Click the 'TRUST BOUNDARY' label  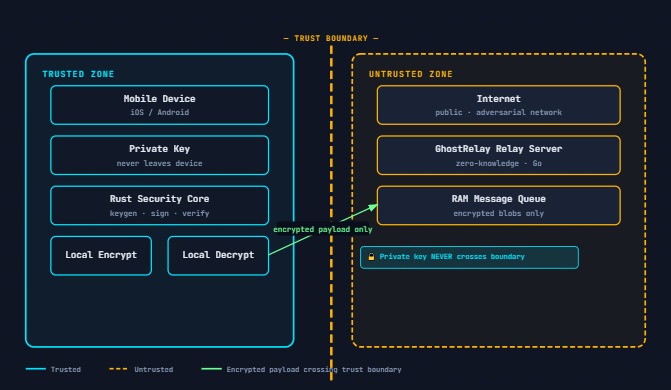(x=331, y=38)
